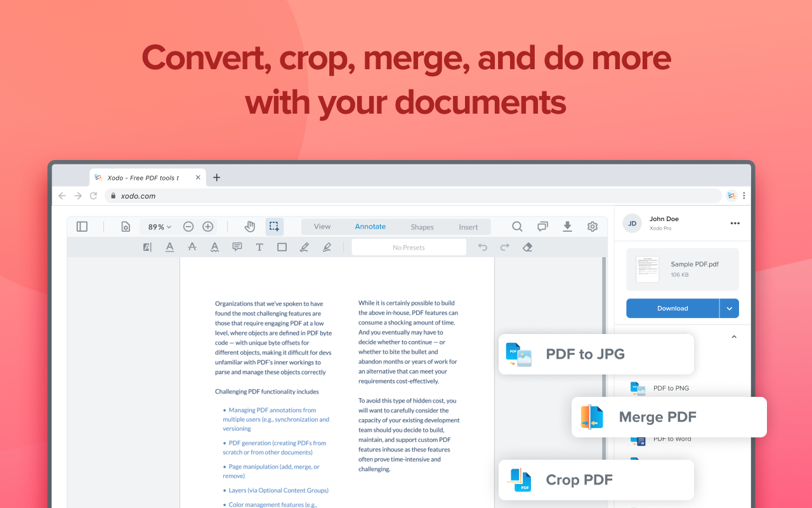The height and width of the screenshot is (508, 812).
Task: Switch to the Insert tab
Action: (x=469, y=227)
